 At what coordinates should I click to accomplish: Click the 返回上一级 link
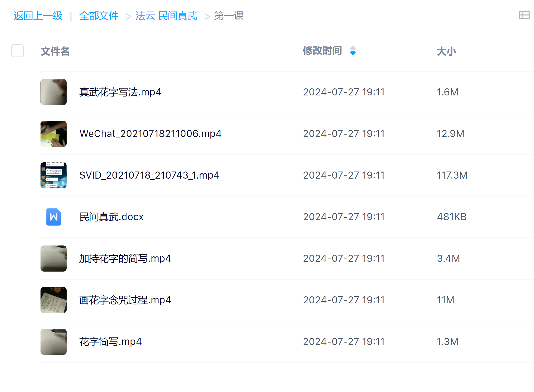tap(38, 16)
